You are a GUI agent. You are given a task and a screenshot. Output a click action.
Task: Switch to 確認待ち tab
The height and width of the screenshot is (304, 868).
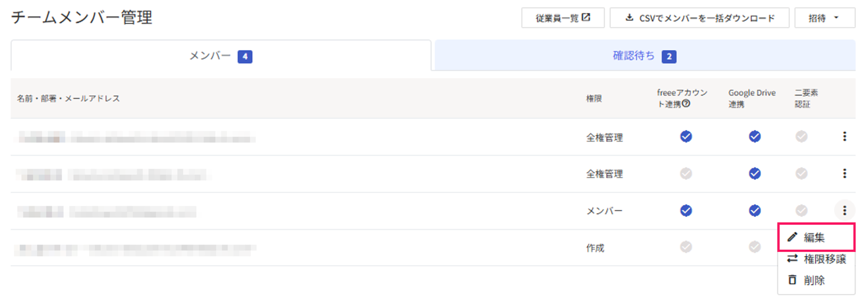point(644,56)
